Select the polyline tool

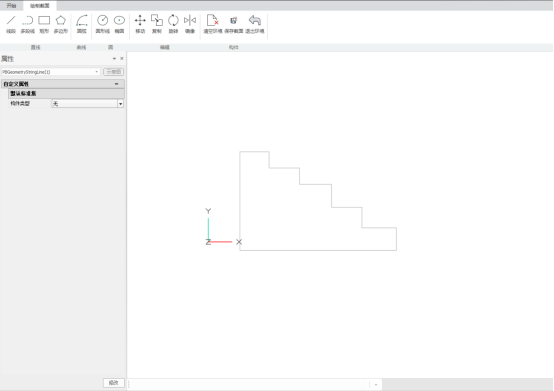click(28, 24)
